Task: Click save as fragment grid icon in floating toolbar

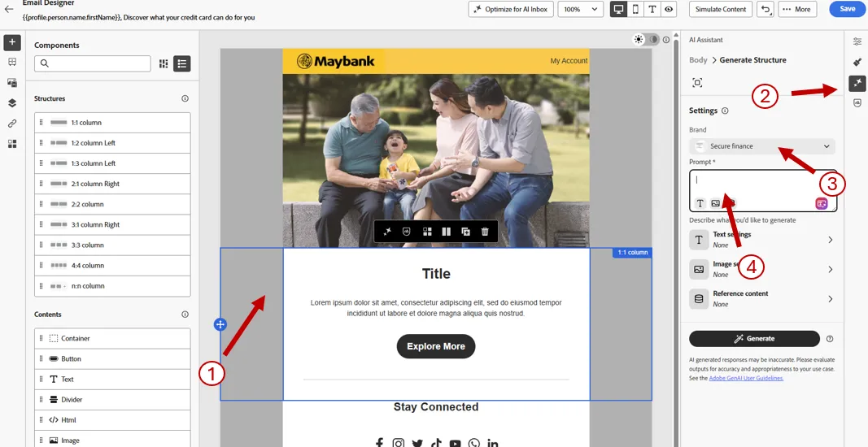Action: [x=427, y=232]
